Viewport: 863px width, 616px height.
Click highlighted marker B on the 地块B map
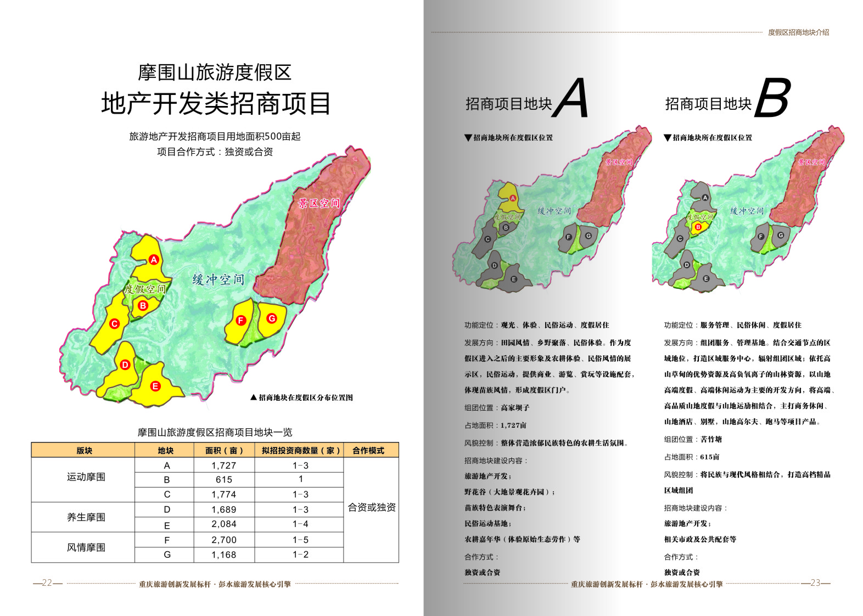point(698,227)
